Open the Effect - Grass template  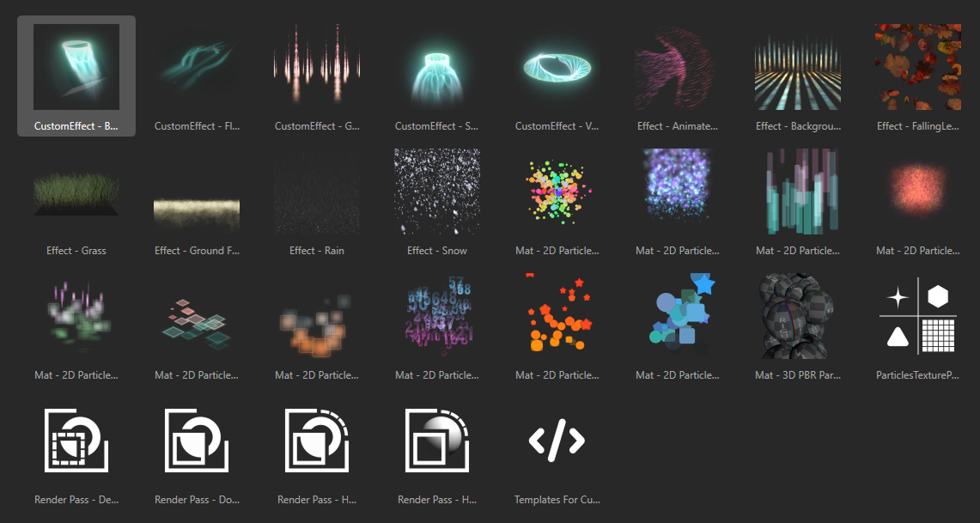coord(76,192)
